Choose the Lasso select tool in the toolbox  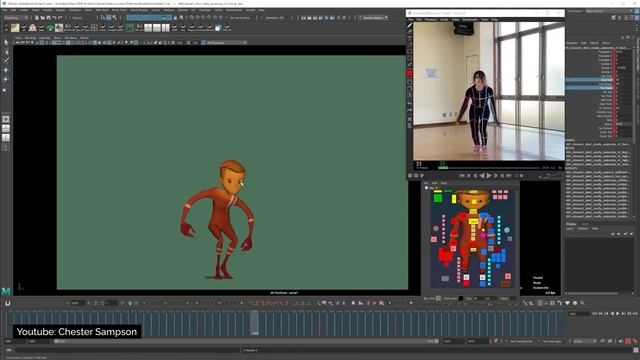coord(6,51)
